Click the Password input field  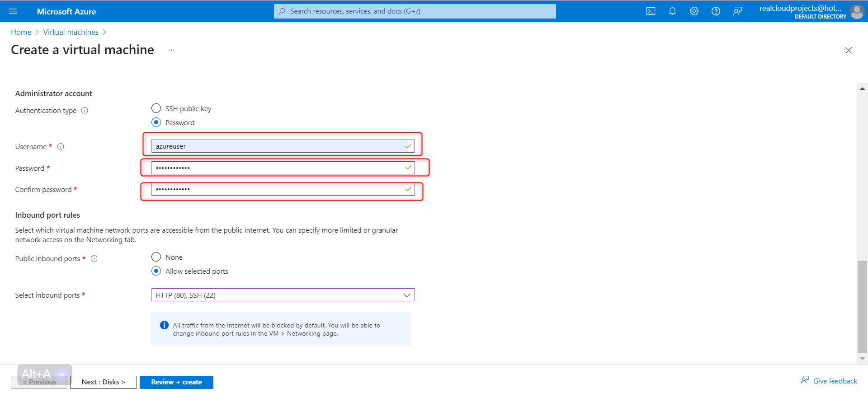pyautogui.click(x=283, y=168)
